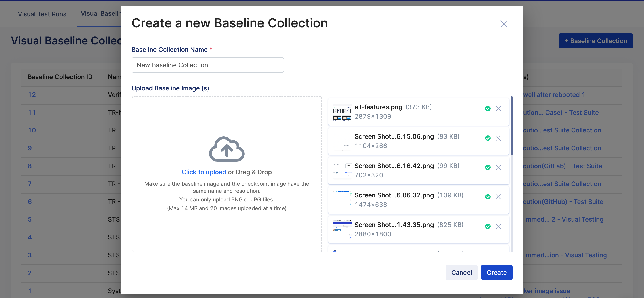Remove Screen Shot 6.16.42.png file
Viewport: 644px width, 298px height.
(498, 168)
